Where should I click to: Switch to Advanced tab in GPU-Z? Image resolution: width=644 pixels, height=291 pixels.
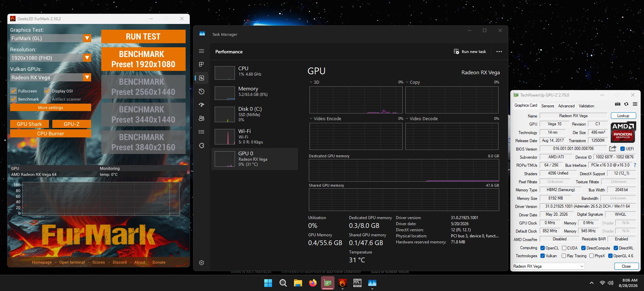(566, 106)
